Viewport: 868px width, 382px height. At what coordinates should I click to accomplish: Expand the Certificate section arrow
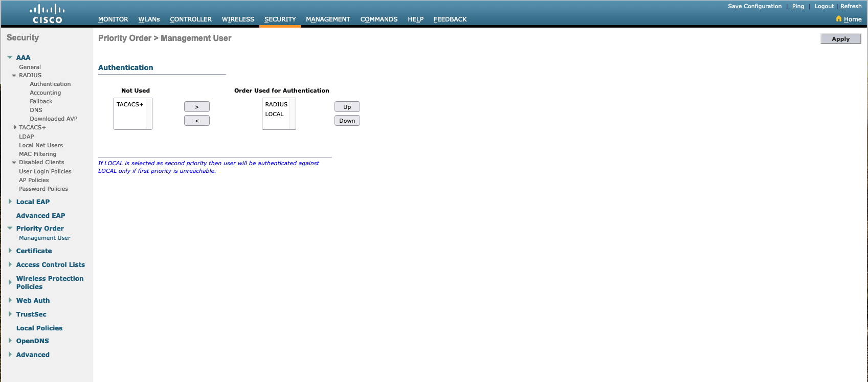pyautogui.click(x=10, y=251)
